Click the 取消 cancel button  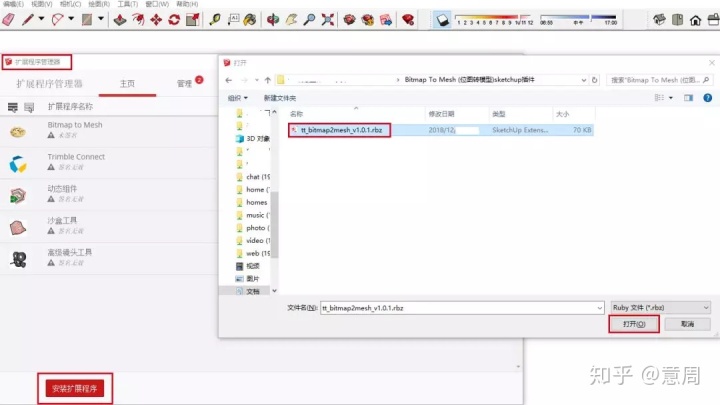coord(687,324)
